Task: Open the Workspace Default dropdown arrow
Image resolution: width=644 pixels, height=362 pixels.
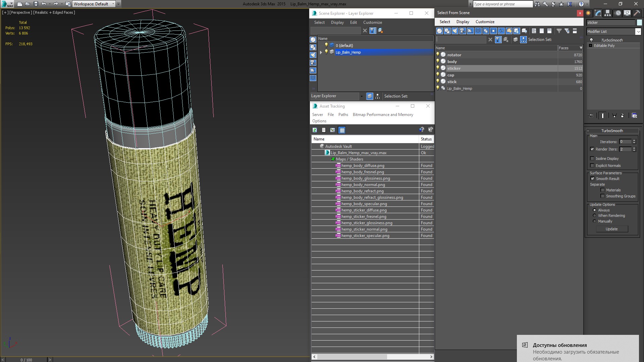Action: 113,4
